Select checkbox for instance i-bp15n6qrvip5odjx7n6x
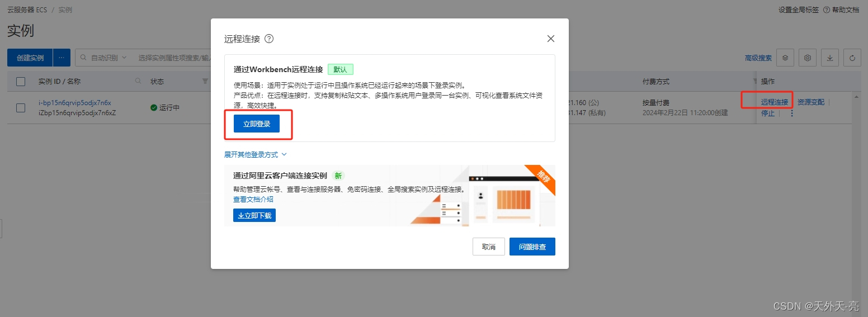This screenshot has height=317, width=868. (x=21, y=108)
